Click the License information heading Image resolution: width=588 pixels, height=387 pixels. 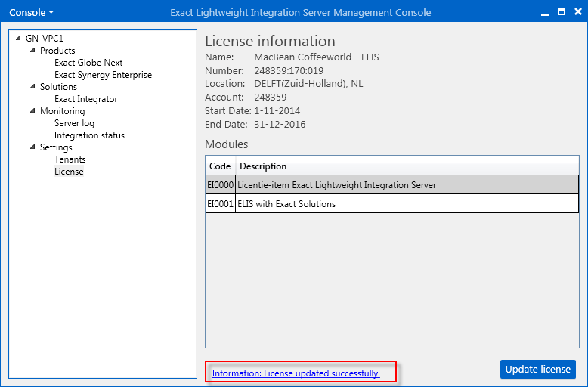pos(270,42)
